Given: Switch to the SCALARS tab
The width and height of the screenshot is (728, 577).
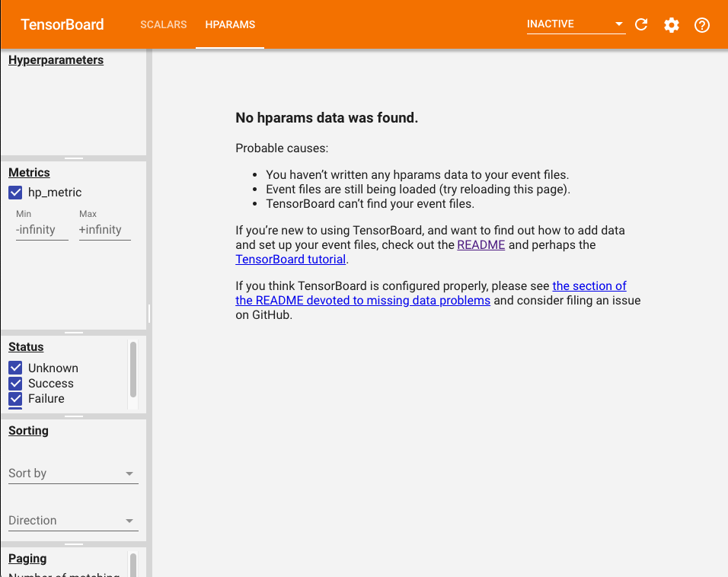Looking at the screenshot, I should [163, 24].
